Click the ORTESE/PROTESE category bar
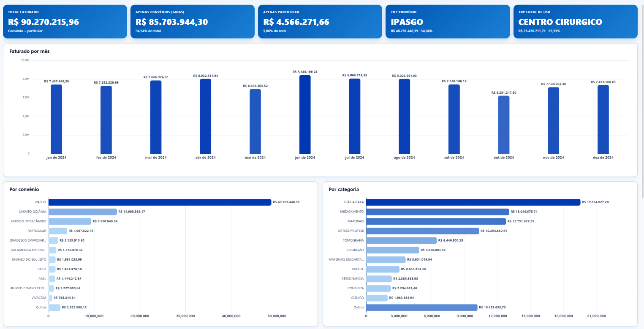644x329 pixels. coord(423,231)
